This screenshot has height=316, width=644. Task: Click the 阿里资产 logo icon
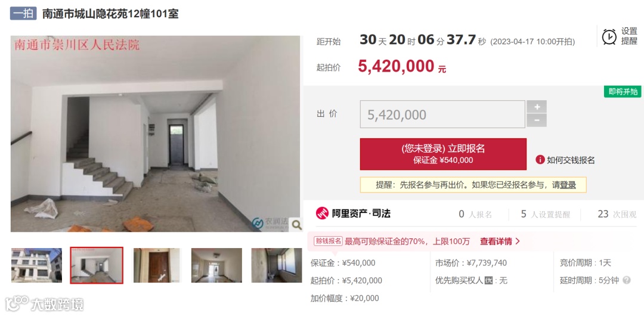click(323, 213)
